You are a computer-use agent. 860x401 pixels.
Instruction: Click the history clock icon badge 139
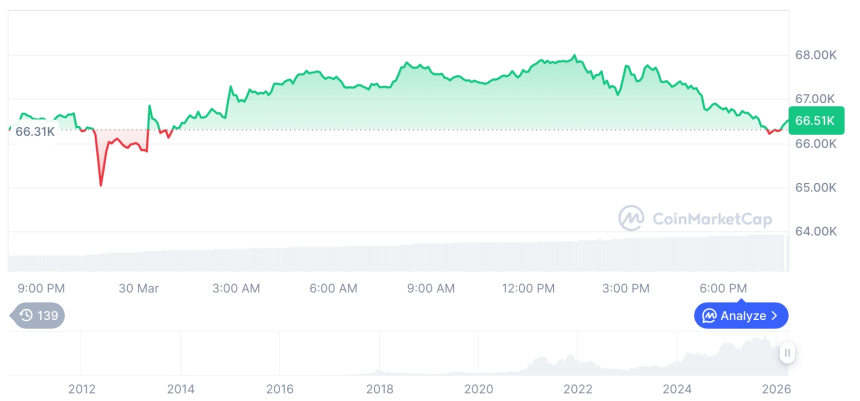click(x=38, y=315)
